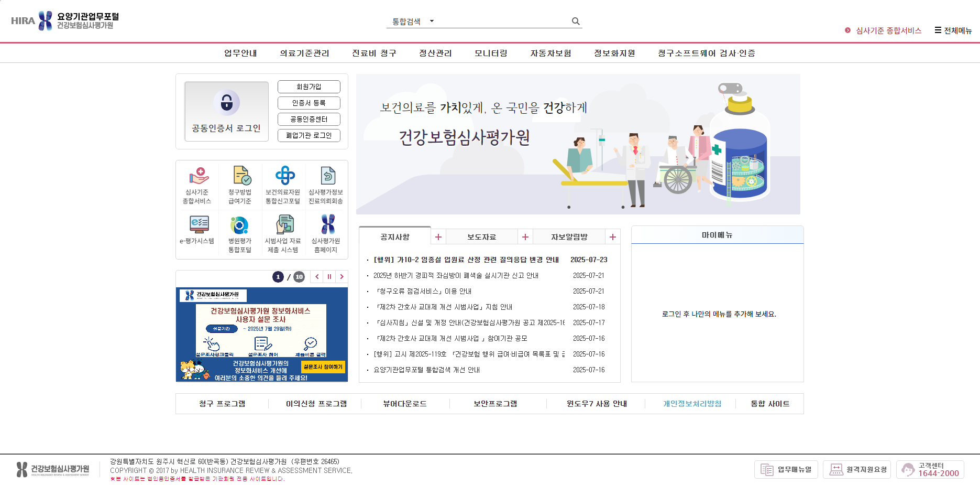
Task: Open 청구소프트웨어 검사·인증 menu
Action: click(707, 53)
